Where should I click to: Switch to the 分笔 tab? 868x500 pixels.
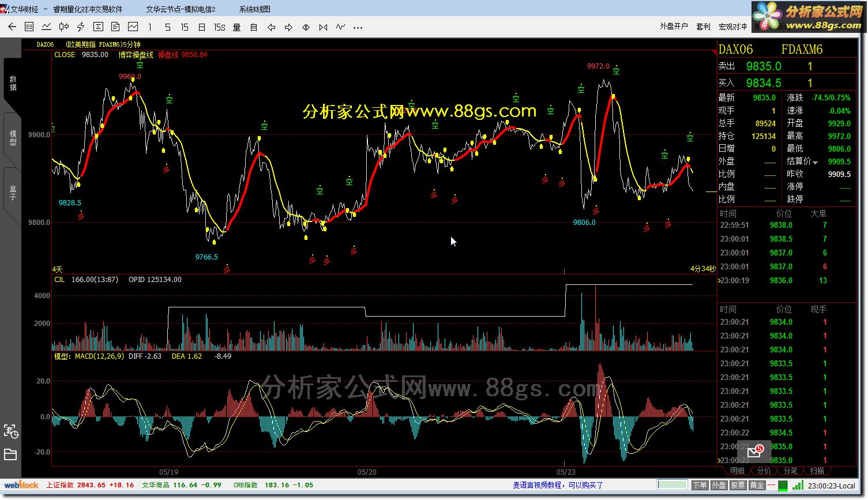click(790, 471)
